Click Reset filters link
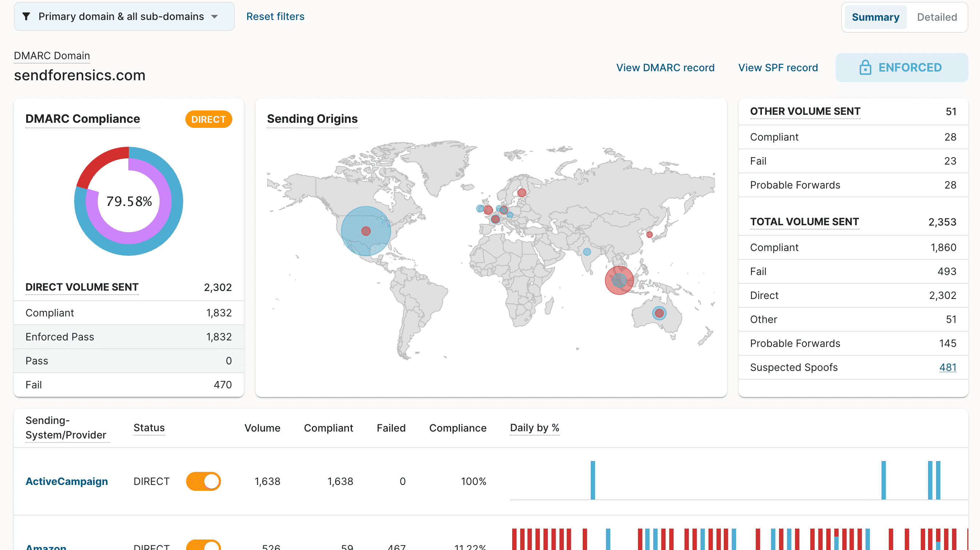 tap(274, 16)
